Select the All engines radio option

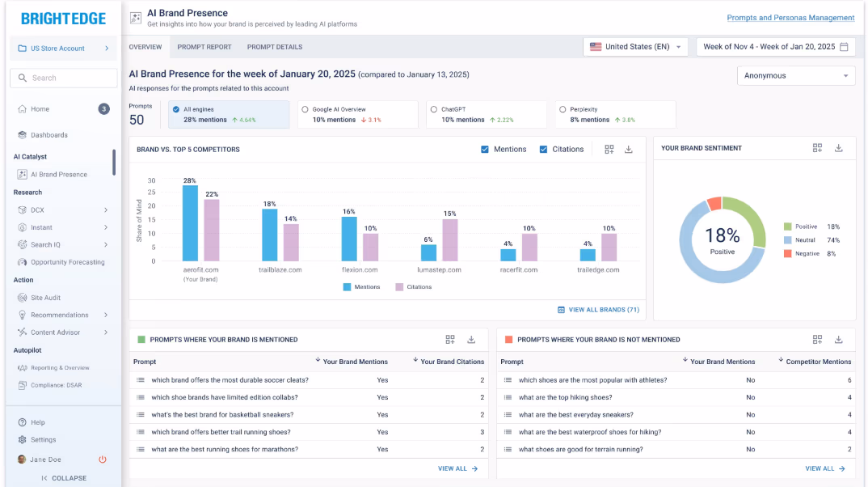coord(176,110)
